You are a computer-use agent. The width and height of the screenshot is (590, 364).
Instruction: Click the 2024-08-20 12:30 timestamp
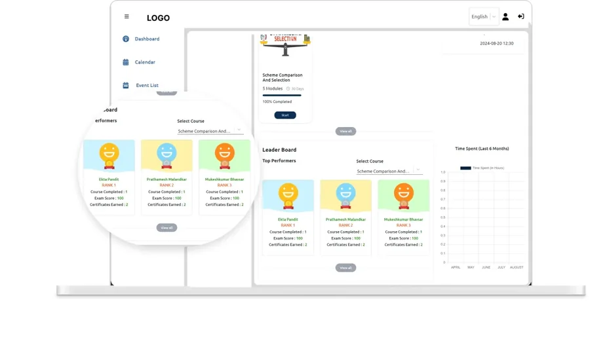tap(497, 44)
